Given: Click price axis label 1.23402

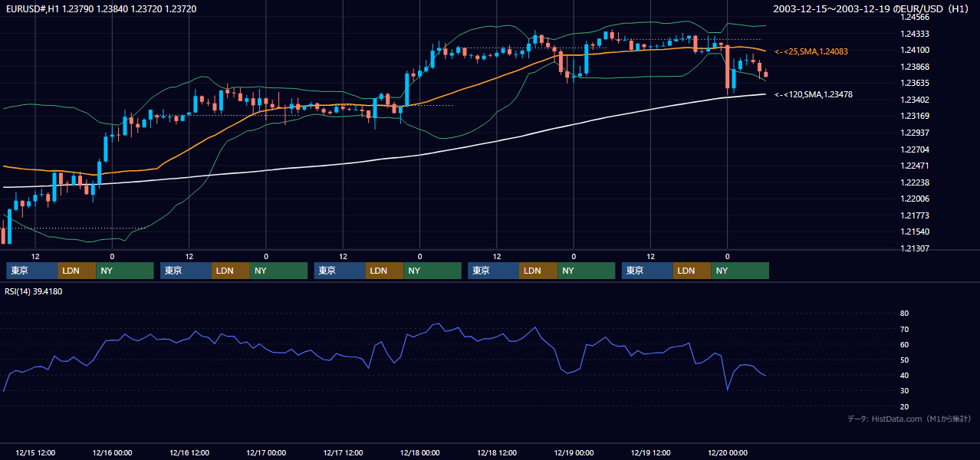Looking at the screenshot, I should 916,100.
